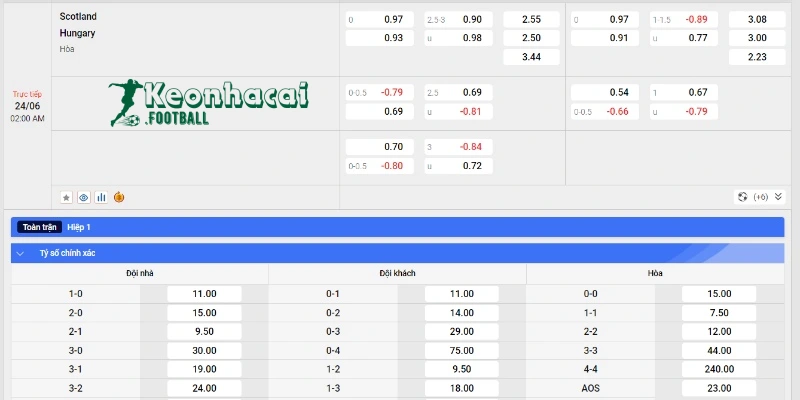Click the Scotland team name
Viewport: 800px width, 400px height.
[x=79, y=17]
